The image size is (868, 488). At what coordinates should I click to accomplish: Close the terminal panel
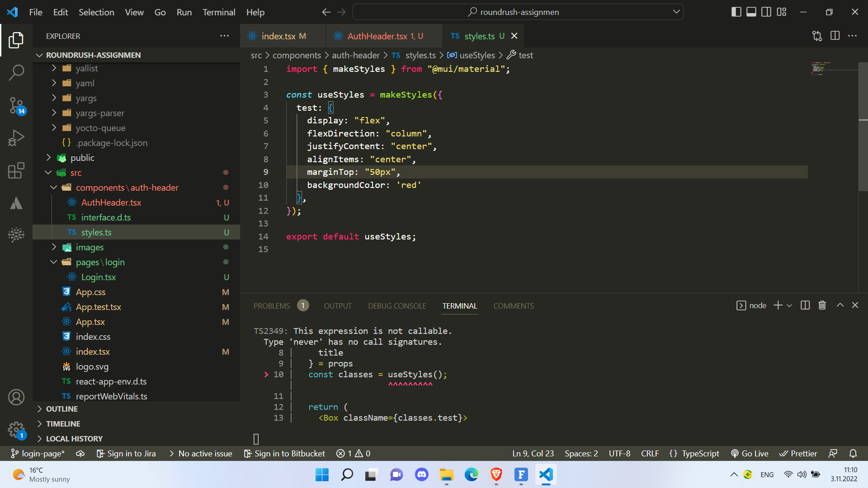pyautogui.click(x=855, y=305)
